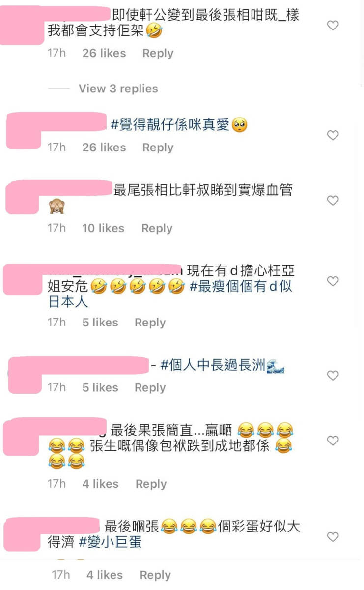Open the #覺得靚仔係咪真愛 hashtag
The height and width of the screenshot is (590, 364).
pos(170,125)
